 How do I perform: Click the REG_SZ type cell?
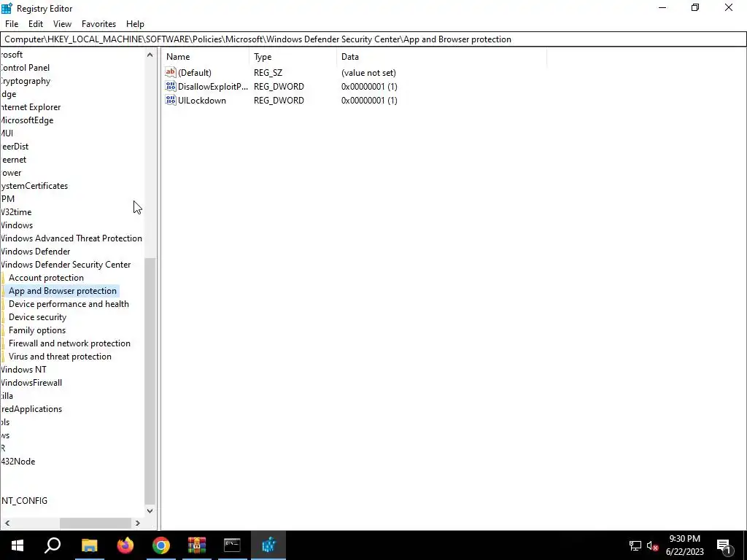pyautogui.click(x=268, y=73)
